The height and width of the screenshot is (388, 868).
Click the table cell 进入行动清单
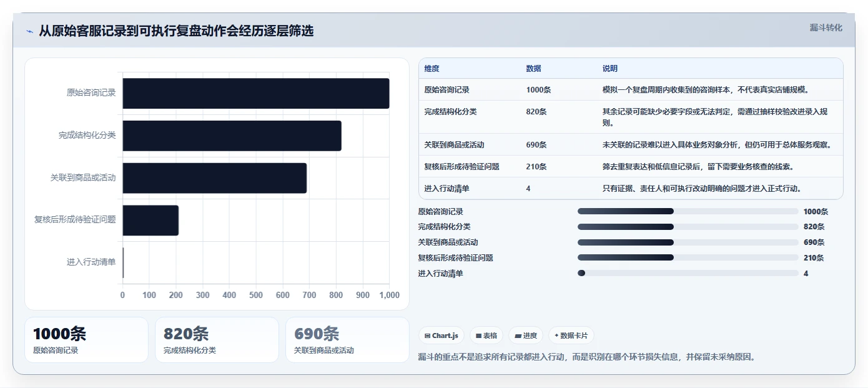click(446, 189)
